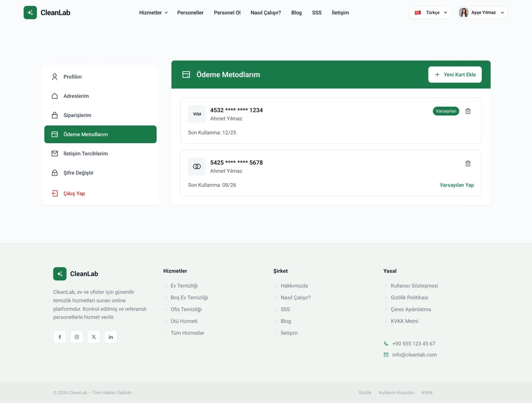
Task: Click Yeni Kart Ekle button
Action: [x=455, y=74]
